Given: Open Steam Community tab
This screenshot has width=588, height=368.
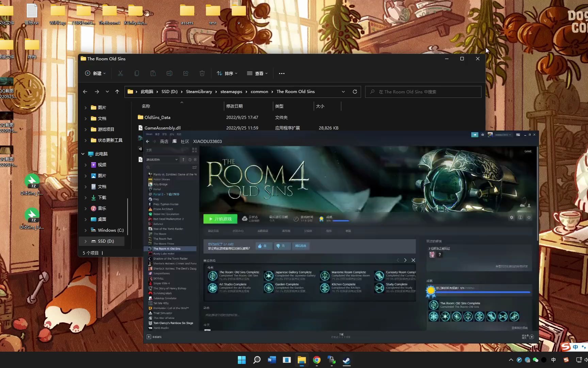Looking at the screenshot, I should point(185,141).
